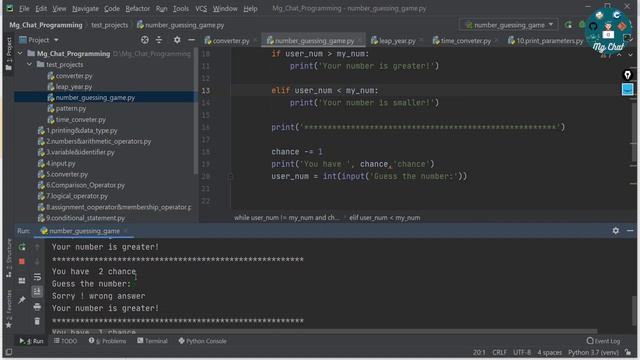Click the Project side tool window button
The image size is (640, 360).
pos(8,54)
